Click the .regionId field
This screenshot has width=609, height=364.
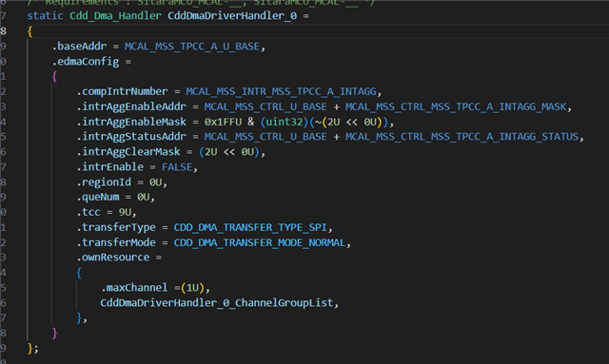(104, 182)
